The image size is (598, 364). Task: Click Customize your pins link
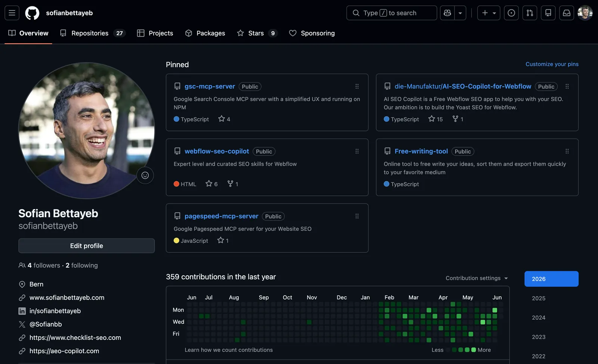(x=552, y=64)
